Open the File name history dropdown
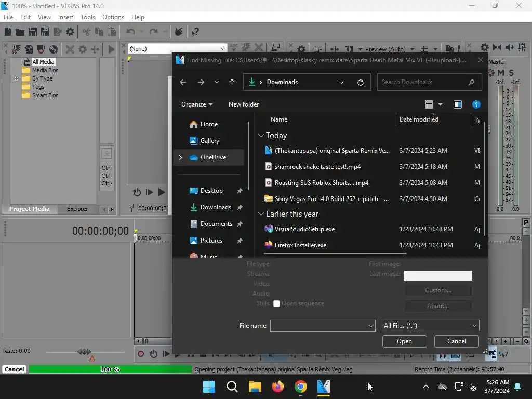Viewport: 532px width, 399px height. pyautogui.click(x=370, y=326)
